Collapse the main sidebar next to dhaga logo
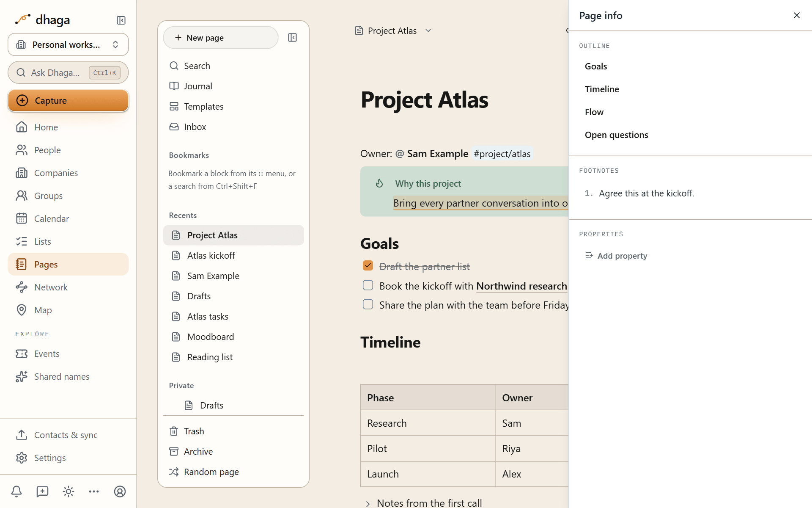This screenshot has height=508, width=812. coord(121,20)
